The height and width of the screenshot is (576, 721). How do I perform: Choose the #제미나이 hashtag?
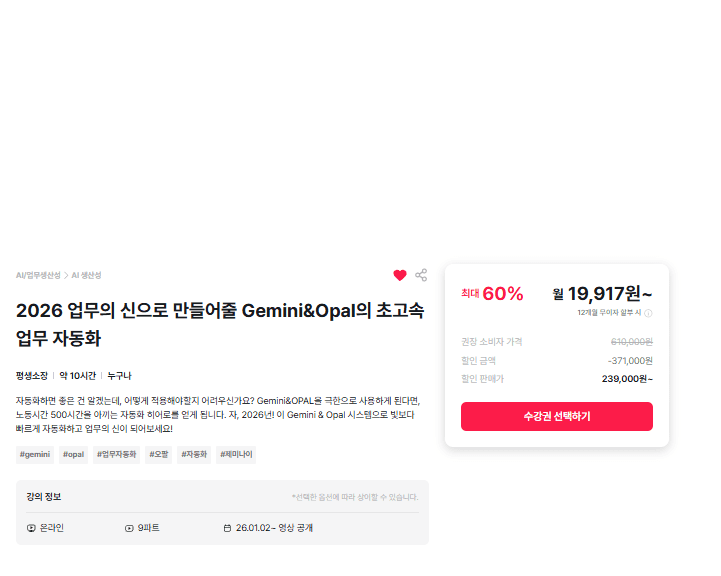tap(236, 455)
